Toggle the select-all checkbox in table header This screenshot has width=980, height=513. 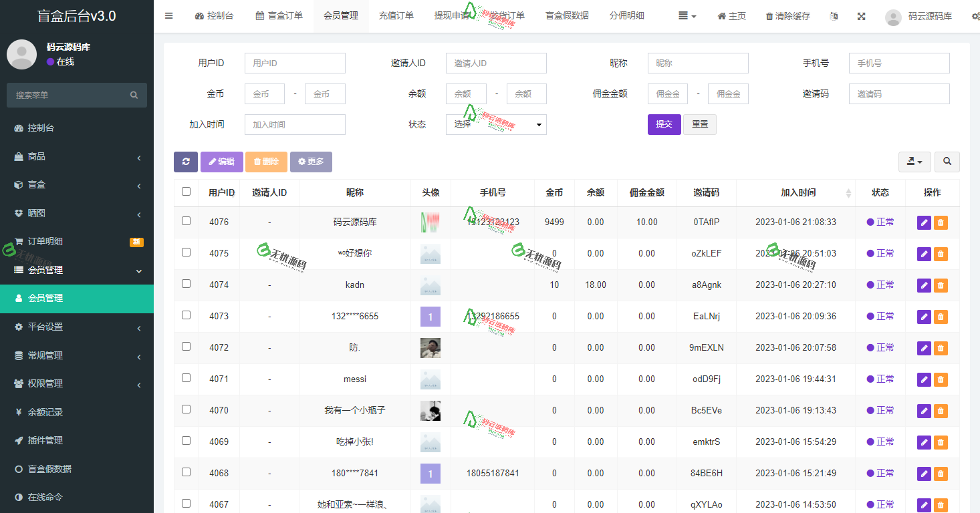point(186,191)
